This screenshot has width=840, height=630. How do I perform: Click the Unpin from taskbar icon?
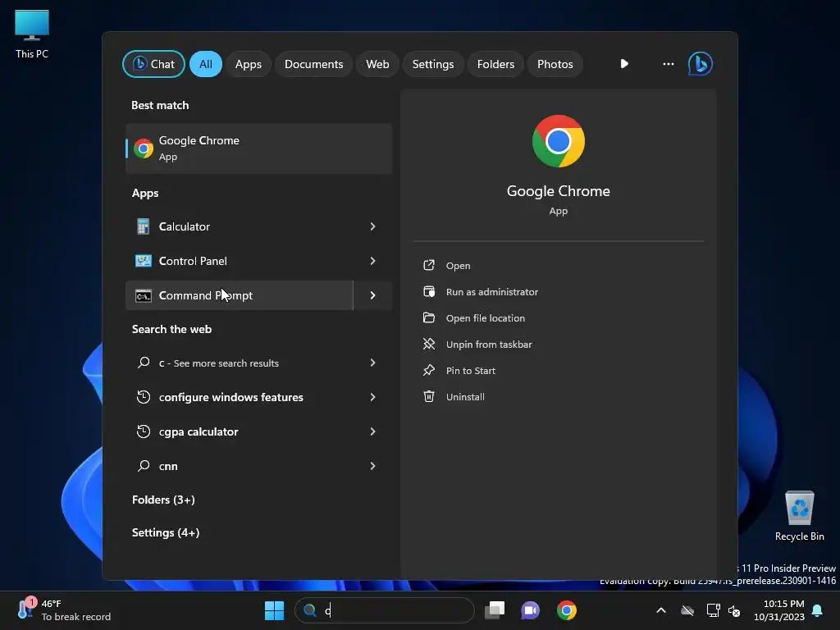point(429,344)
